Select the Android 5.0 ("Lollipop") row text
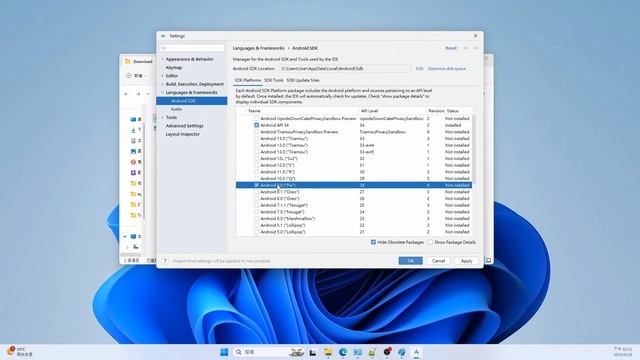Image resolution: width=640 pixels, height=360 pixels. (x=282, y=232)
